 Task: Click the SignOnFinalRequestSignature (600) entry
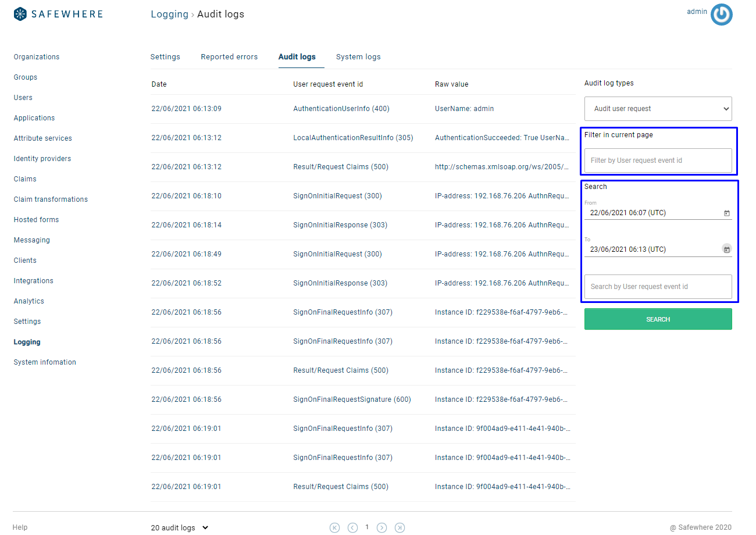point(352,400)
